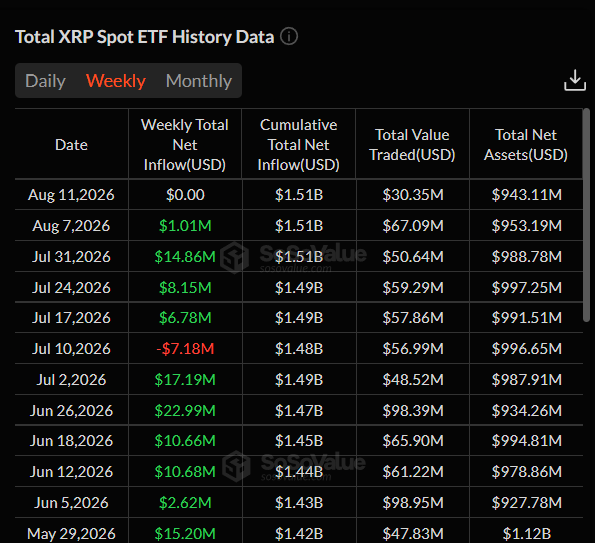The height and width of the screenshot is (543, 595).
Task: Select the Jul 24,2026 date cell
Action: (x=71, y=288)
